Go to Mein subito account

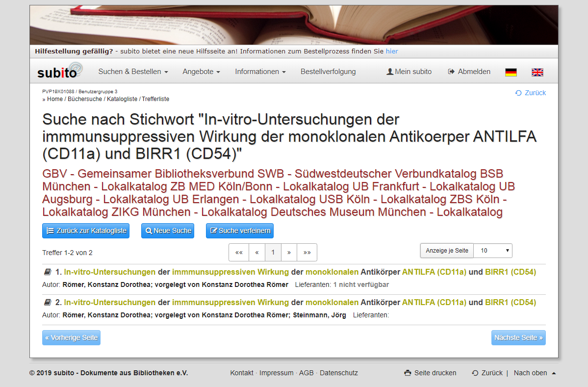click(x=409, y=72)
